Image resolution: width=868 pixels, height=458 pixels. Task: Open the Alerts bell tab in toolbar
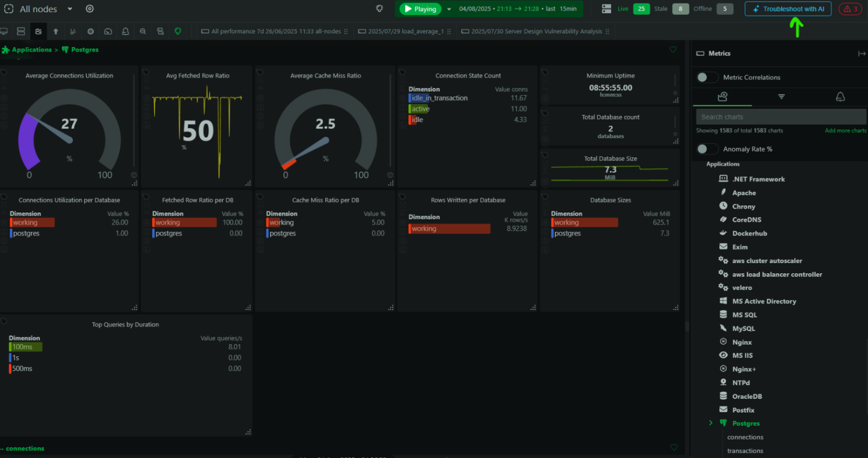pyautogui.click(x=126, y=31)
